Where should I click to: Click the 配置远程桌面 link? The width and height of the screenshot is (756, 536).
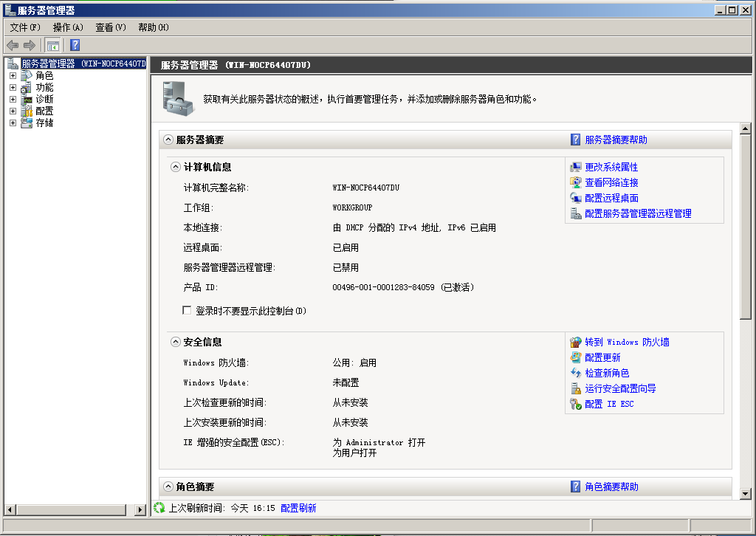[x=611, y=198]
